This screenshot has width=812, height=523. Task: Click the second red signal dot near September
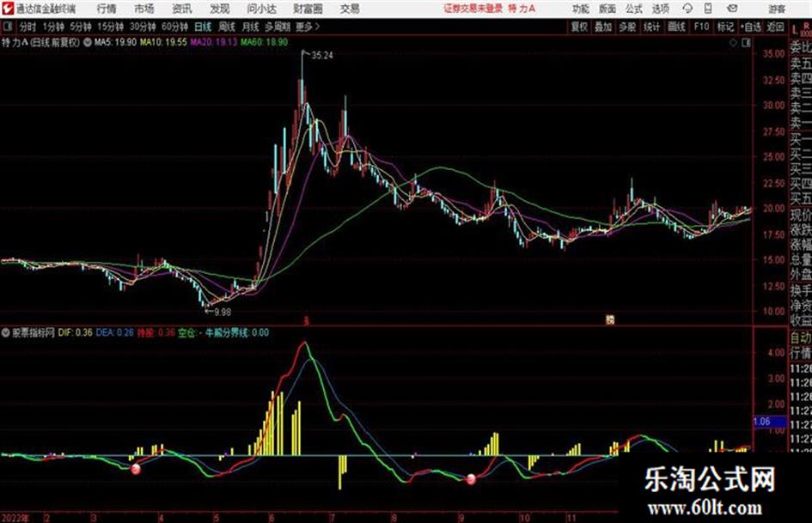tap(471, 479)
